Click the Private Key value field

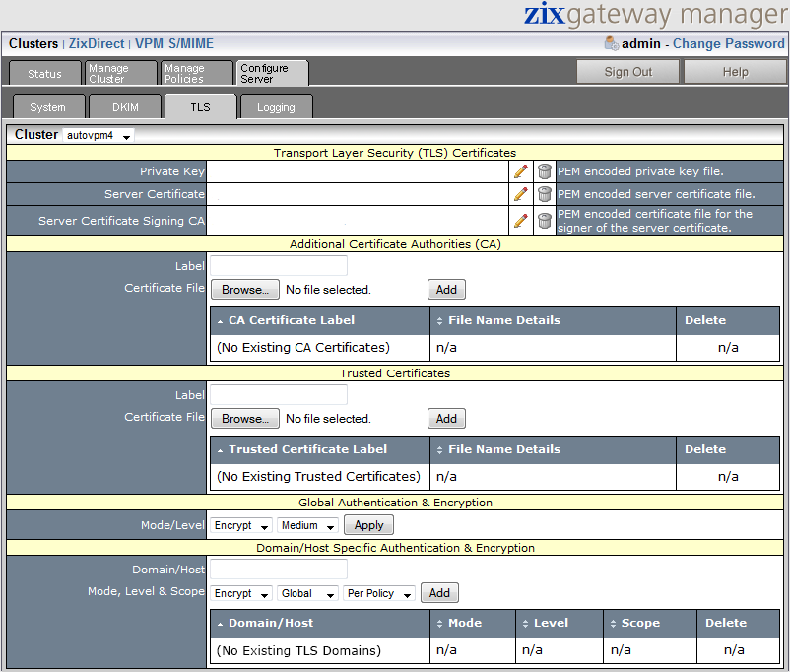[x=358, y=171]
